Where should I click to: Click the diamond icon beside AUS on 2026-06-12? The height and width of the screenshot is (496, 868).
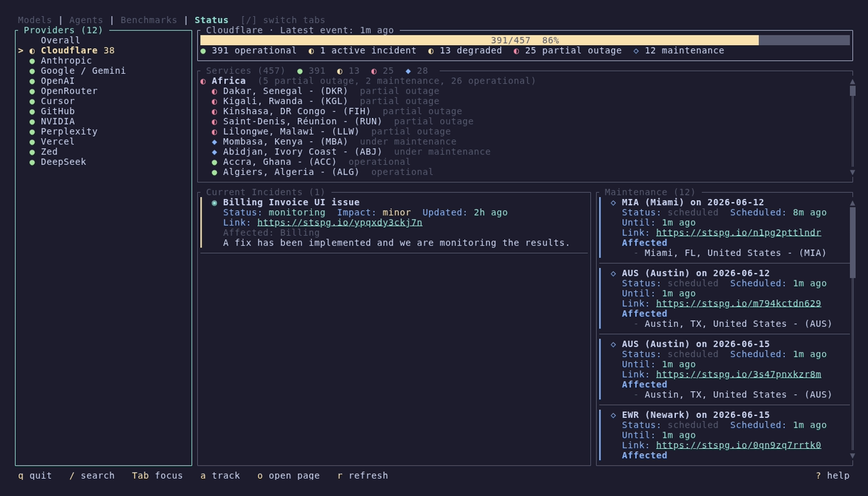(613, 273)
